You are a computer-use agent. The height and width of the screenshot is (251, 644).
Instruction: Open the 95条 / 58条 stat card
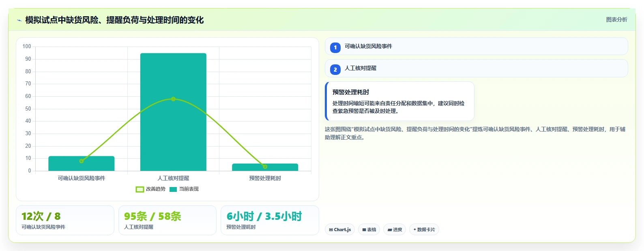(x=167, y=220)
